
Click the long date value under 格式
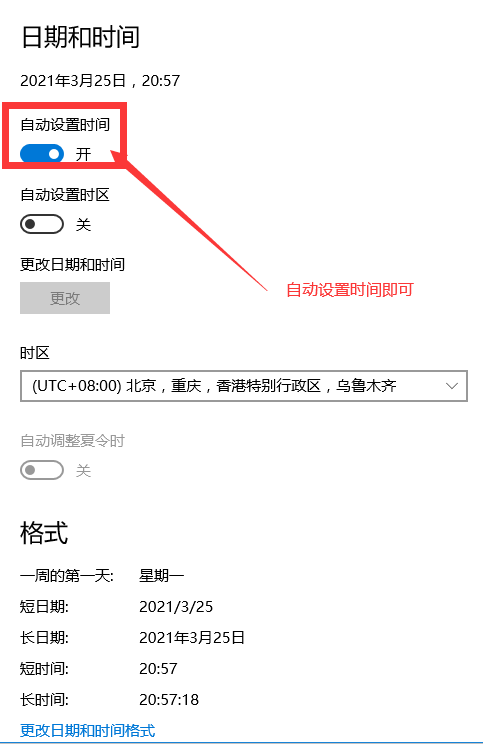(x=192, y=637)
